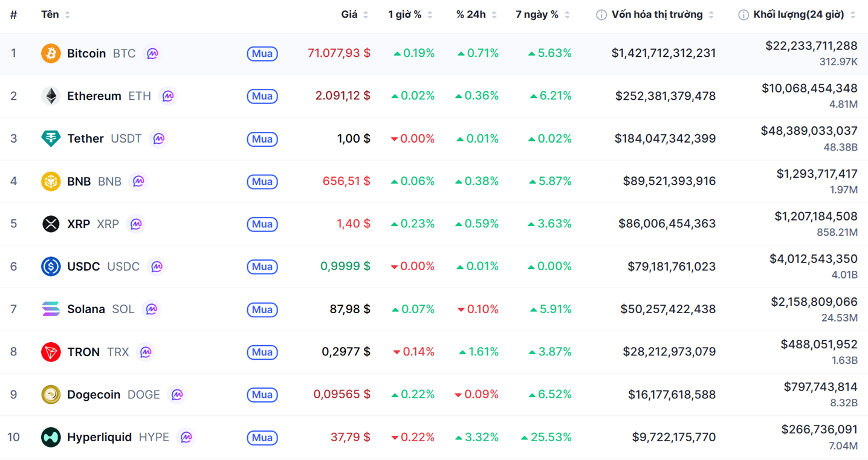Click Mua button for Hyperliquid
Image resolution: width=868 pixels, height=460 pixels.
coord(262,438)
